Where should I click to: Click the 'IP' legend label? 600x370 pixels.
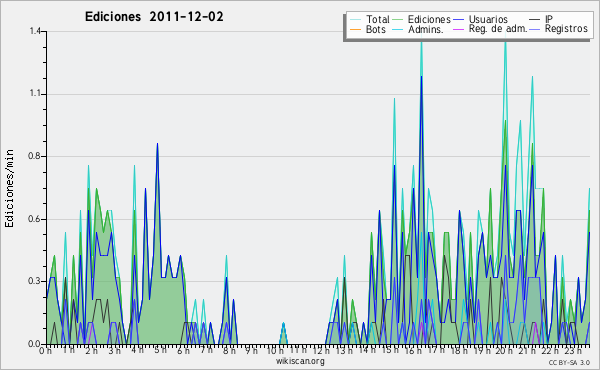(549, 19)
